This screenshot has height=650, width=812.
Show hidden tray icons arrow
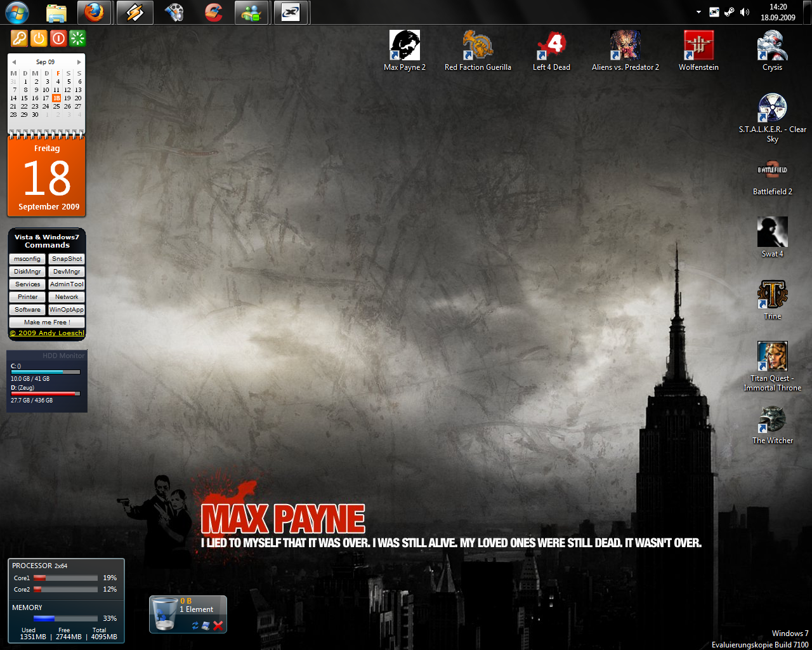click(x=698, y=12)
